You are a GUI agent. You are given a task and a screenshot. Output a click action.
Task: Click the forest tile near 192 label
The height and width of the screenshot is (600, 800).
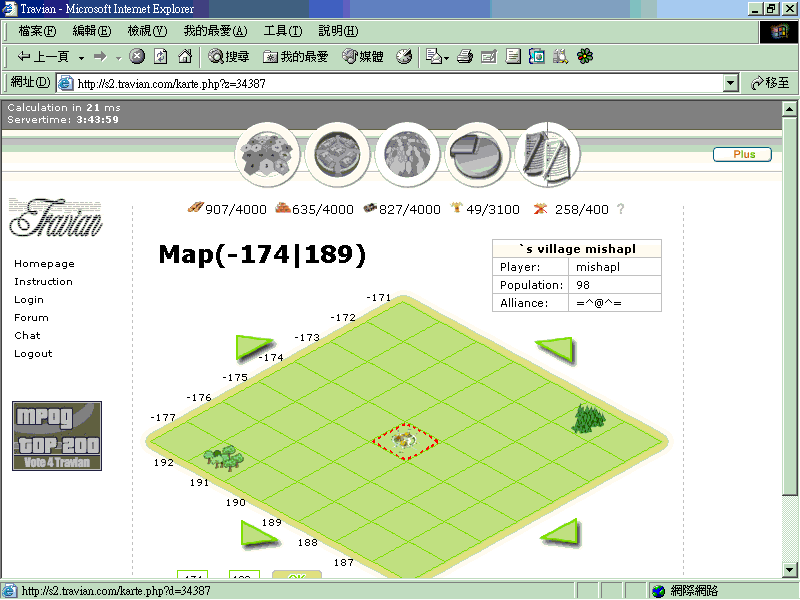[x=224, y=458]
